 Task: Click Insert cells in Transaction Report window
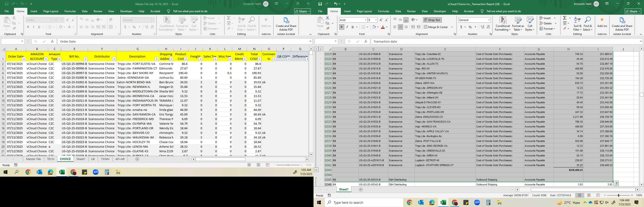pyautogui.click(x=545, y=18)
